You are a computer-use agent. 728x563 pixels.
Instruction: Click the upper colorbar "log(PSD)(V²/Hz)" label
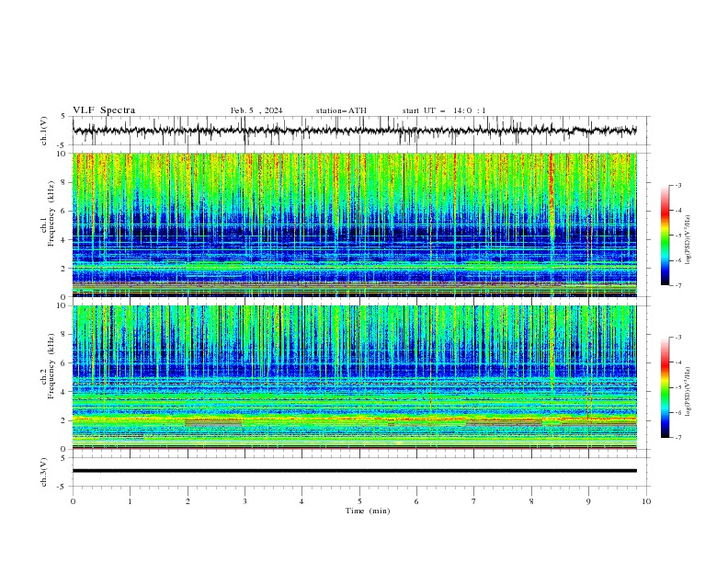(x=688, y=240)
